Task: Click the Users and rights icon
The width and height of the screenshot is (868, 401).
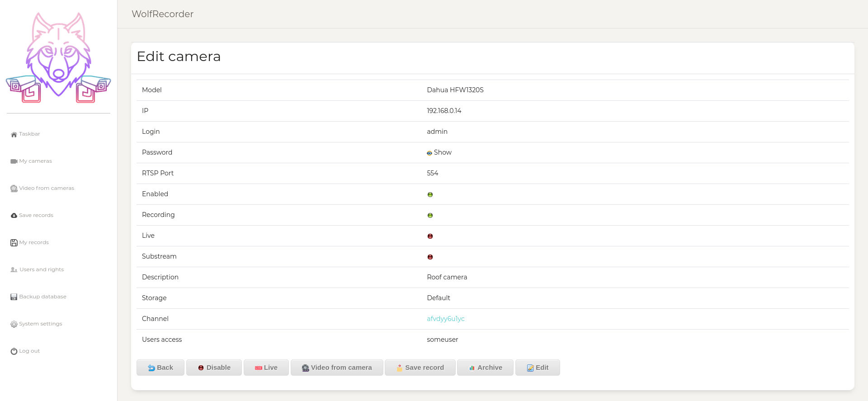Action: click(x=14, y=270)
